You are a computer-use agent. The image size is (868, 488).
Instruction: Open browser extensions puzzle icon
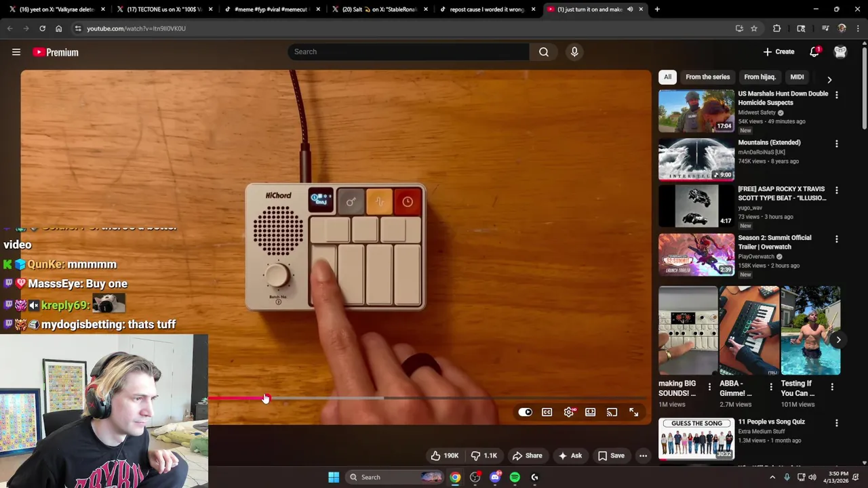(x=776, y=28)
